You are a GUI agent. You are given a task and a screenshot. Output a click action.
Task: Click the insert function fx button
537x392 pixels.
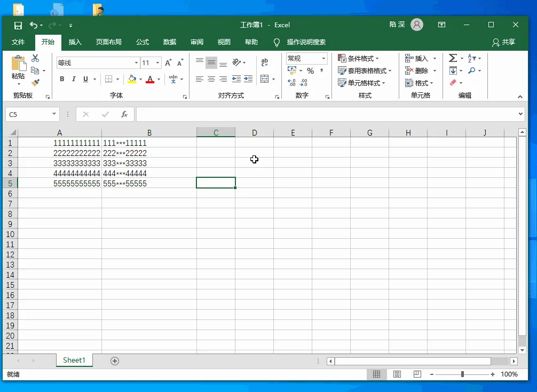[124, 114]
